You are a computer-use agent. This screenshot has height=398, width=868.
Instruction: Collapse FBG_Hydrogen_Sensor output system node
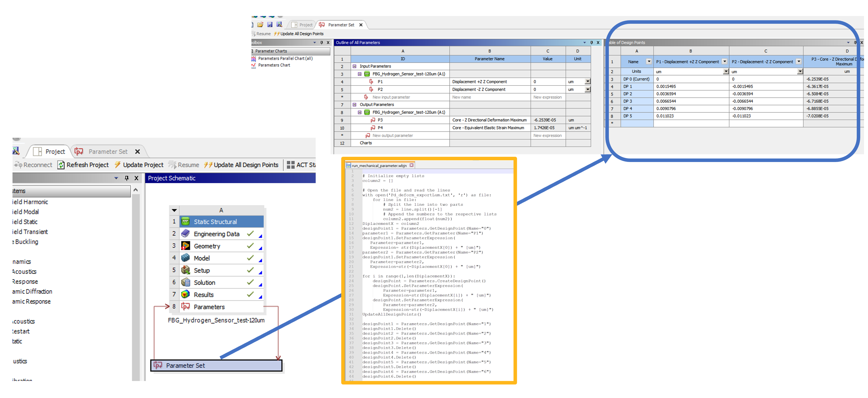(x=359, y=112)
